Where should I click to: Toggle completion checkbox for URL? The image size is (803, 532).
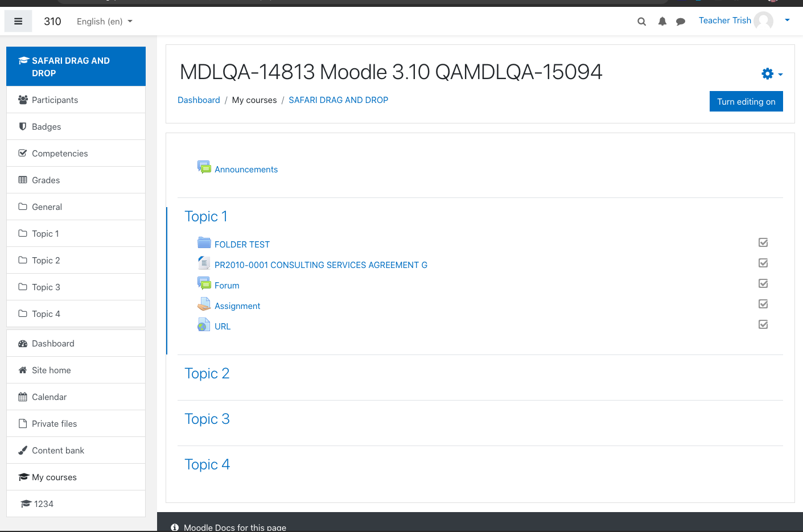(763, 324)
